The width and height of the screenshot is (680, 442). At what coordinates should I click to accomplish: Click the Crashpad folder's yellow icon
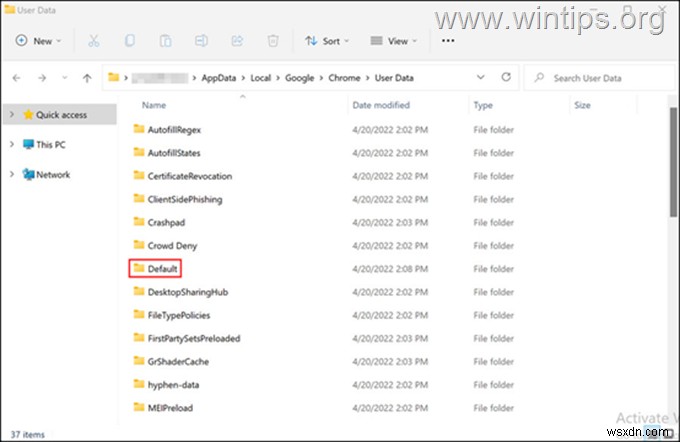coord(139,222)
